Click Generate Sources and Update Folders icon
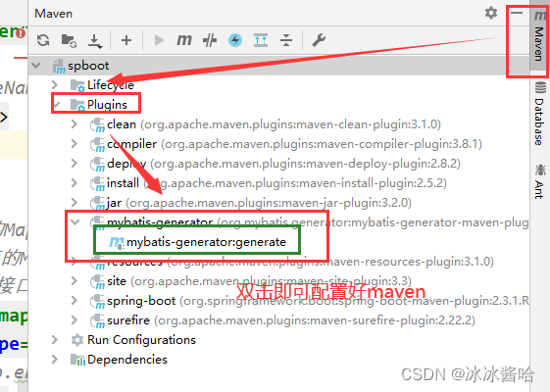 coord(69,40)
